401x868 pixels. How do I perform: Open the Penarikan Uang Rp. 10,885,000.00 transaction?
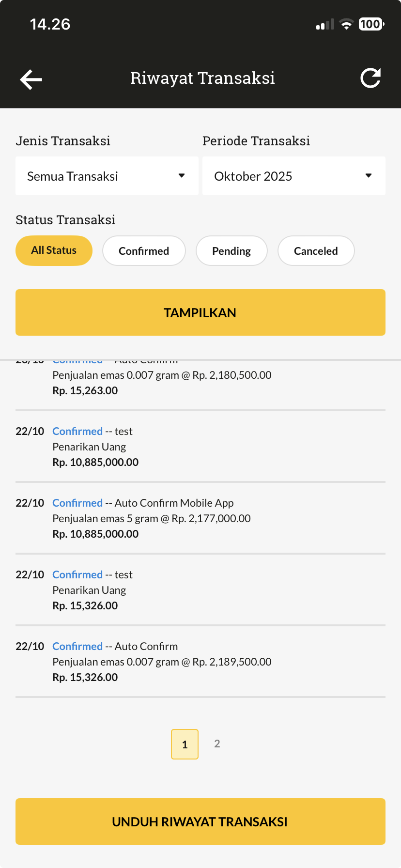pos(200,446)
